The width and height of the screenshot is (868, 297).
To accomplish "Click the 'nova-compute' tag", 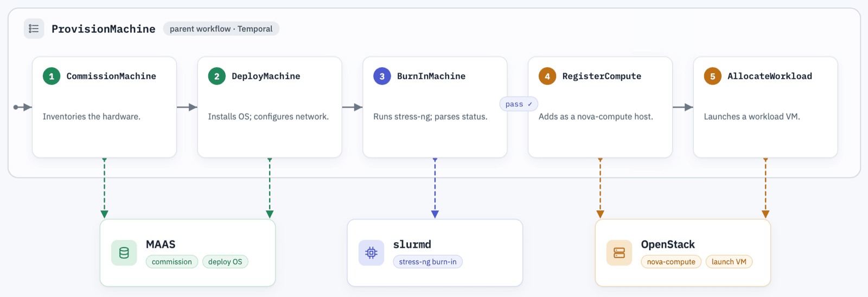I will [671, 262].
